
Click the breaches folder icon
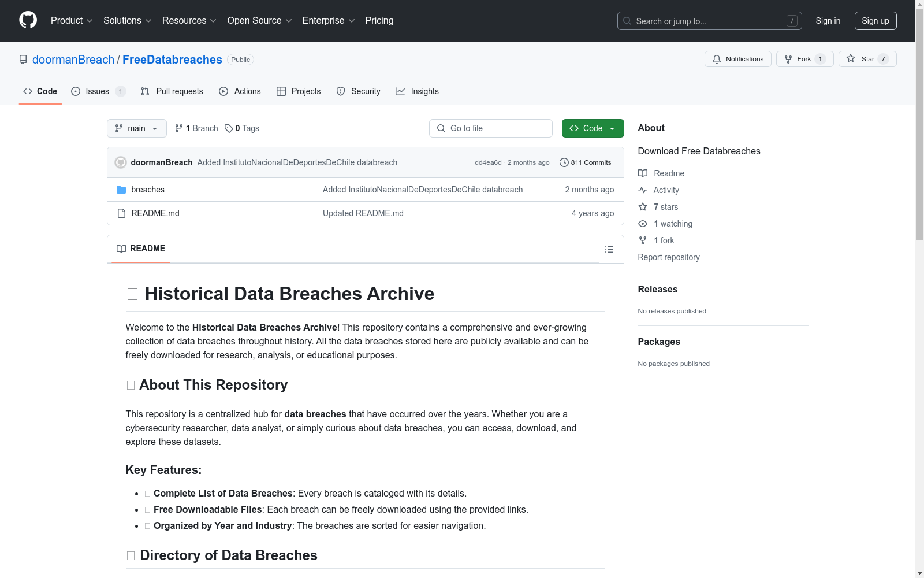(x=121, y=190)
